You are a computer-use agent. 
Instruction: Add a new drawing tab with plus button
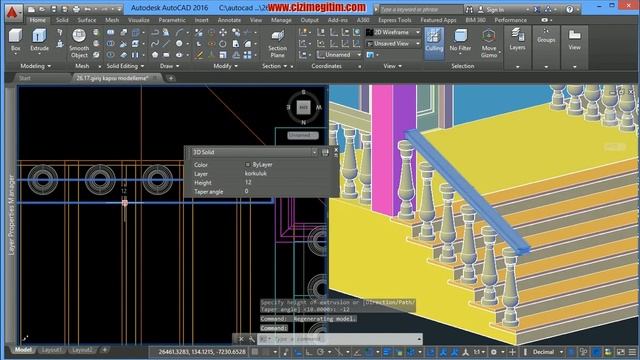click(171, 78)
